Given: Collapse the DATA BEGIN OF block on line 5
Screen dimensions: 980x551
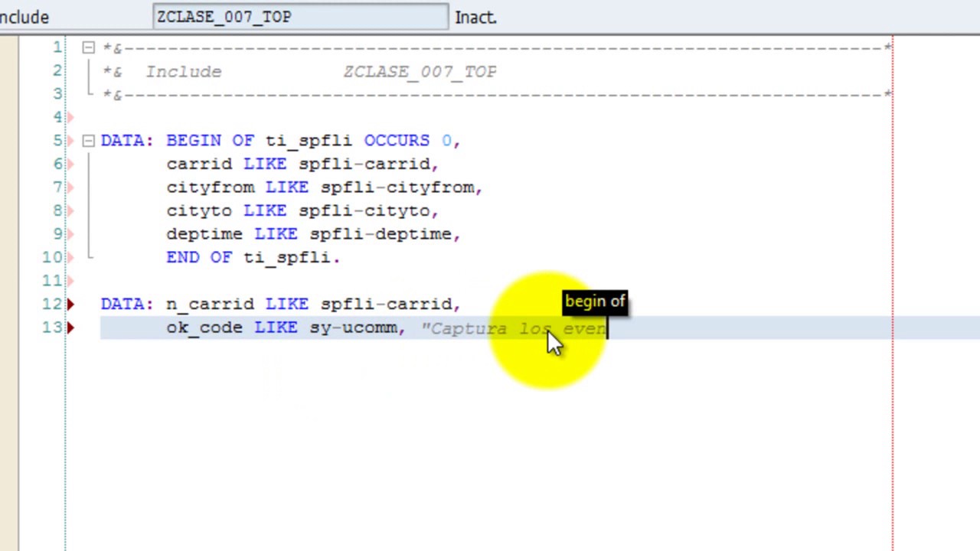Looking at the screenshot, I should pyautogui.click(x=88, y=141).
